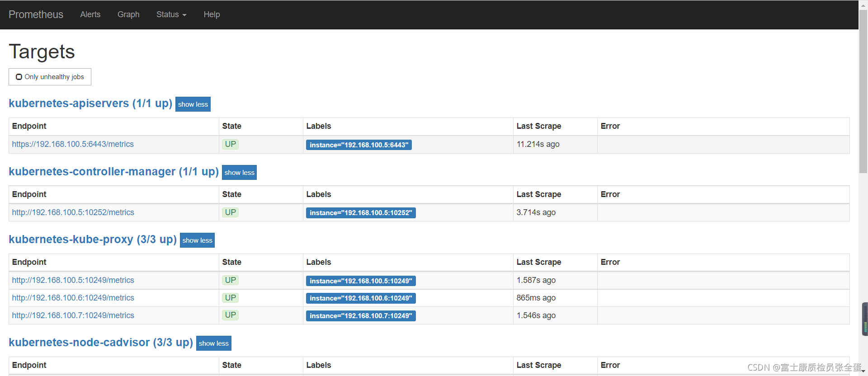Open endpoint http://192.168.100.5:10252/metrics

pyautogui.click(x=73, y=212)
